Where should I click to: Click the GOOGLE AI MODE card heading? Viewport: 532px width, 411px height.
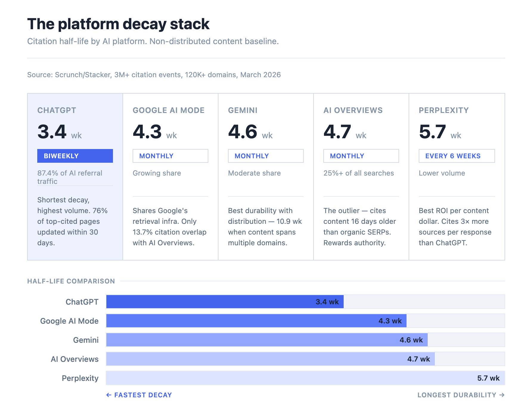click(169, 110)
